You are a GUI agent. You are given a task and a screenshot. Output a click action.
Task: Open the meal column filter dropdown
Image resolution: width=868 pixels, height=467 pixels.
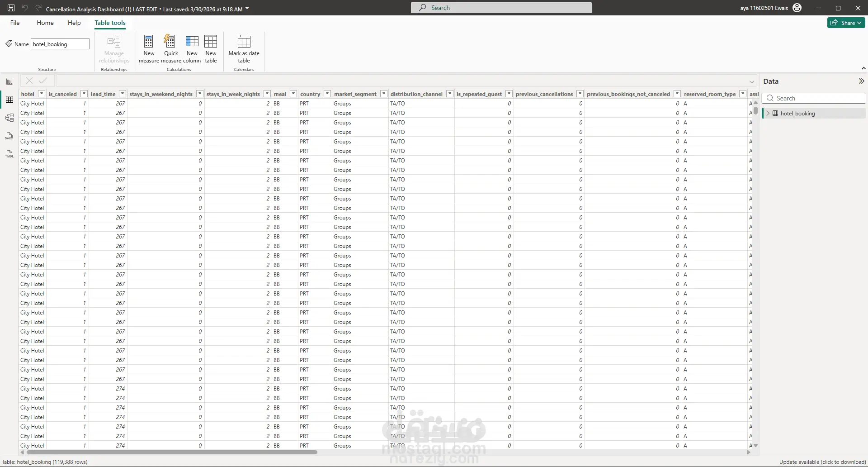coord(293,94)
